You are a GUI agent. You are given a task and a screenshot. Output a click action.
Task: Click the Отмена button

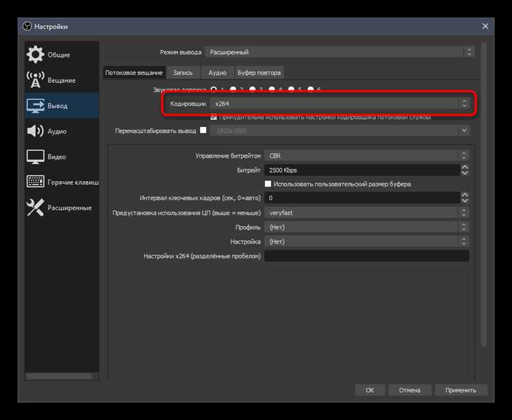(x=410, y=390)
